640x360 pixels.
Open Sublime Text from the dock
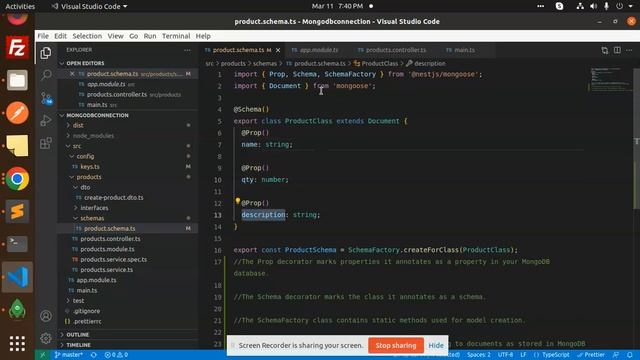click(17, 211)
